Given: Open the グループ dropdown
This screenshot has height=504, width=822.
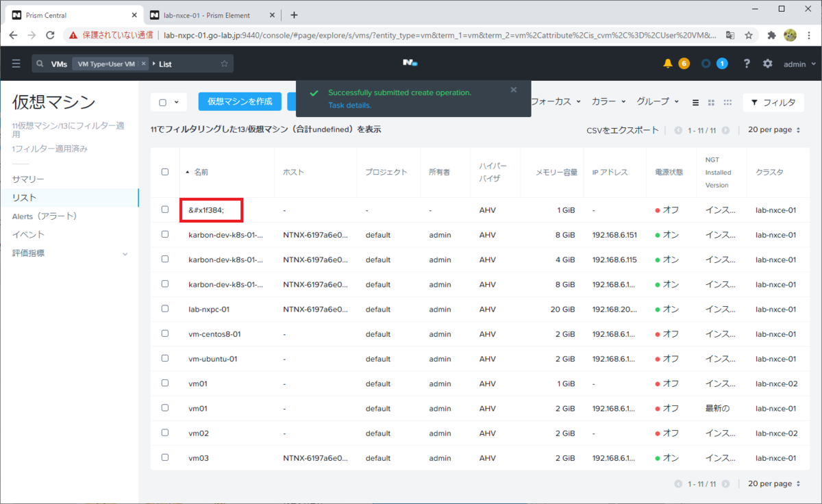Looking at the screenshot, I should [x=657, y=101].
